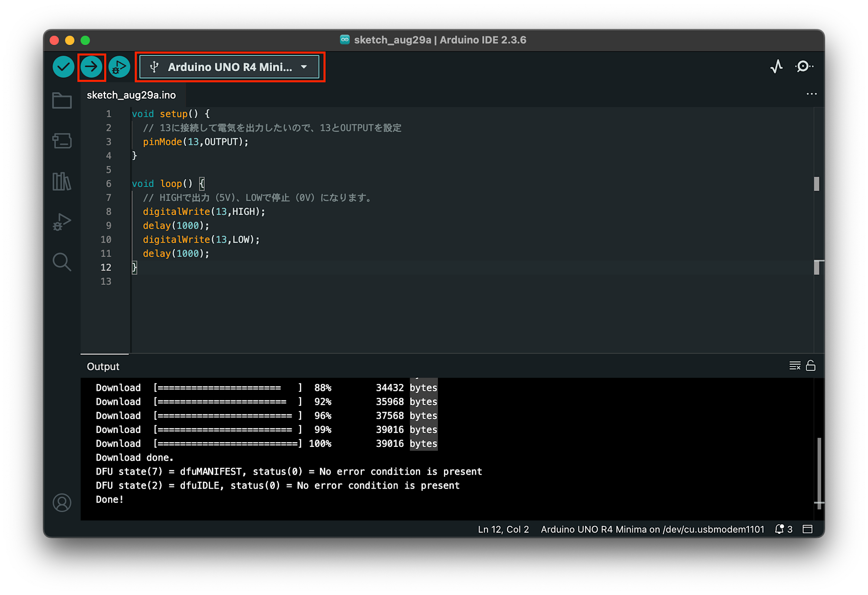Open the Arduino UNO R4 Minima board selector
Image resolution: width=868 pixels, height=595 pixels.
coord(229,67)
